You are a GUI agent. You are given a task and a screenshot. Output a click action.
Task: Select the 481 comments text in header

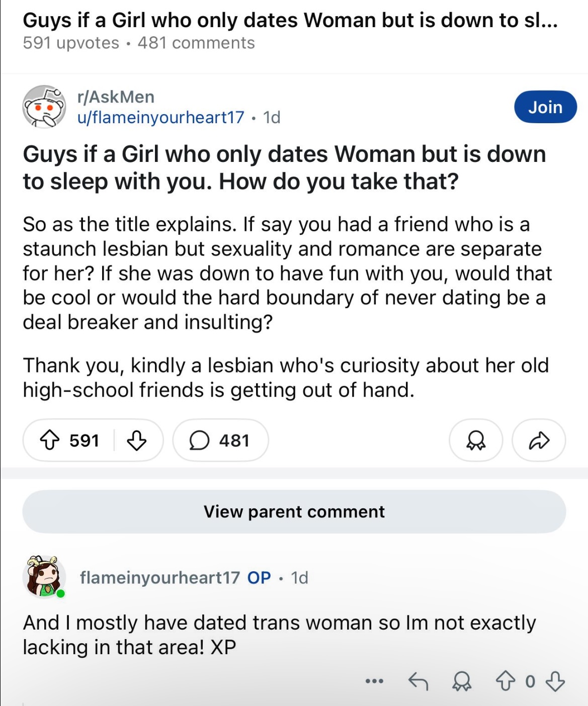point(196,43)
